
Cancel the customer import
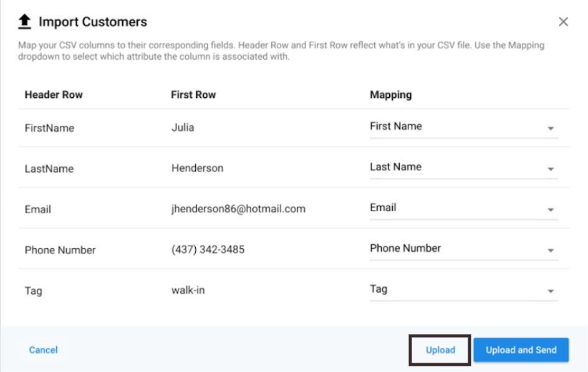pyautogui.click(x=44, y=350)
